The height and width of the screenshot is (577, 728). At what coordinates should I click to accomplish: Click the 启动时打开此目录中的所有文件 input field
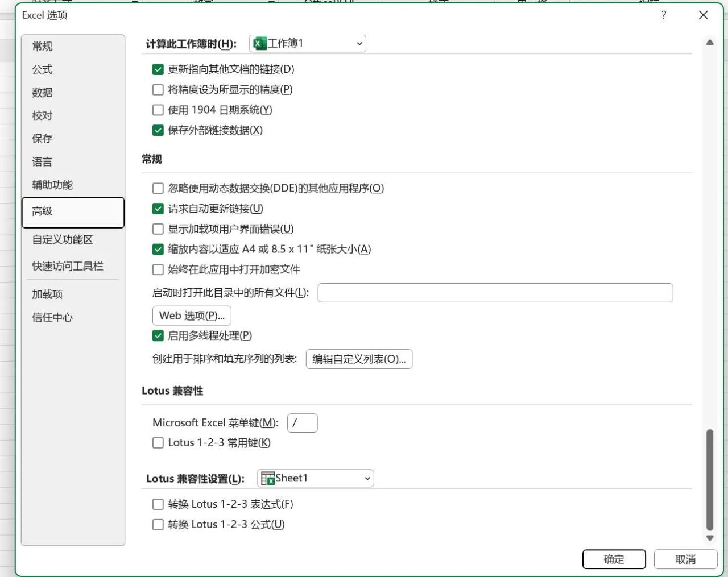click(x=495, y=293)
